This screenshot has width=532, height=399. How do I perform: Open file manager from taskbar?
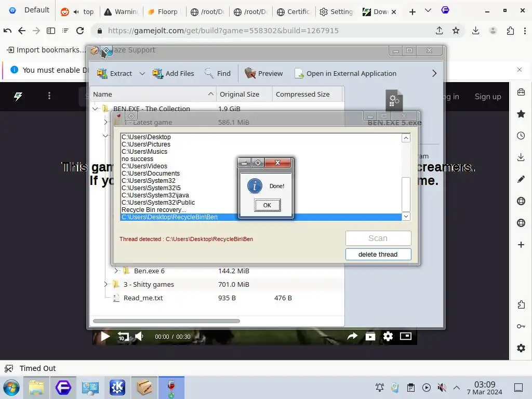(x=36, y=388)
